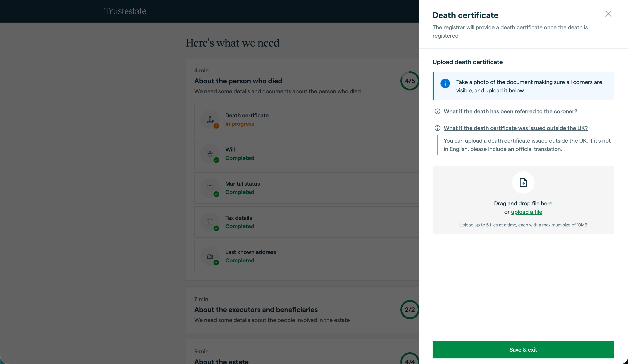628x364 pixels.
Task: Click the question mark icon beside coroner question
Action: point(437,111)
